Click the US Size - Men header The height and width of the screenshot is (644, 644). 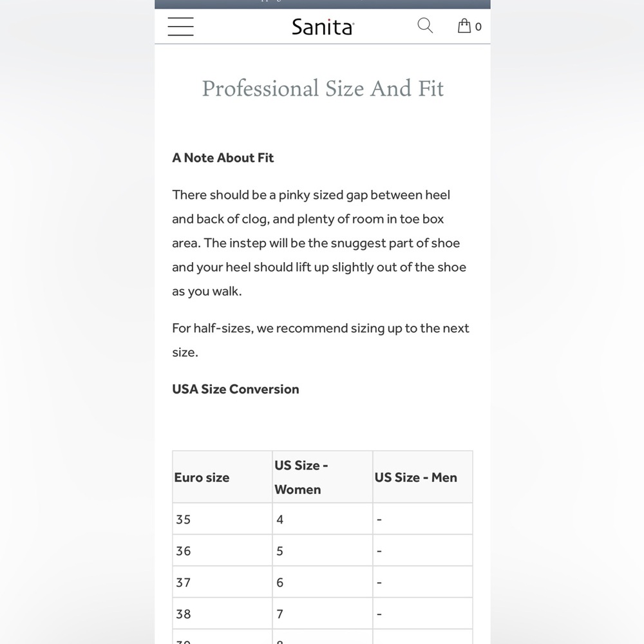pyautogui.click(x=422, y=477)
